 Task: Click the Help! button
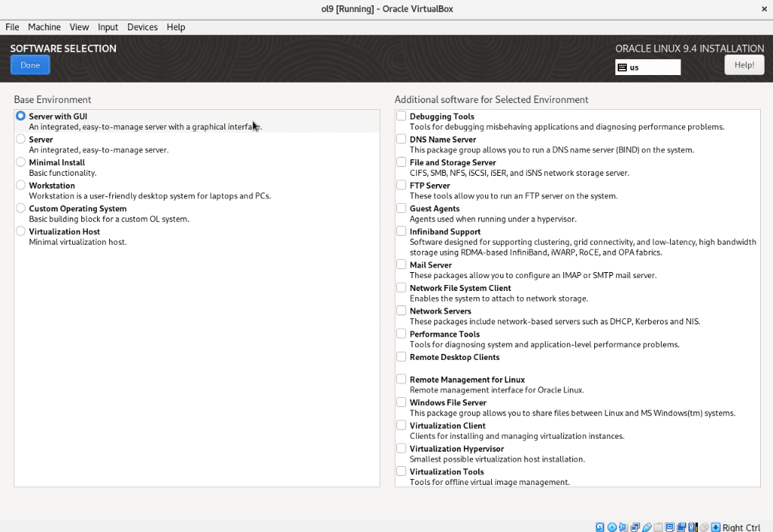click(744, 65)
